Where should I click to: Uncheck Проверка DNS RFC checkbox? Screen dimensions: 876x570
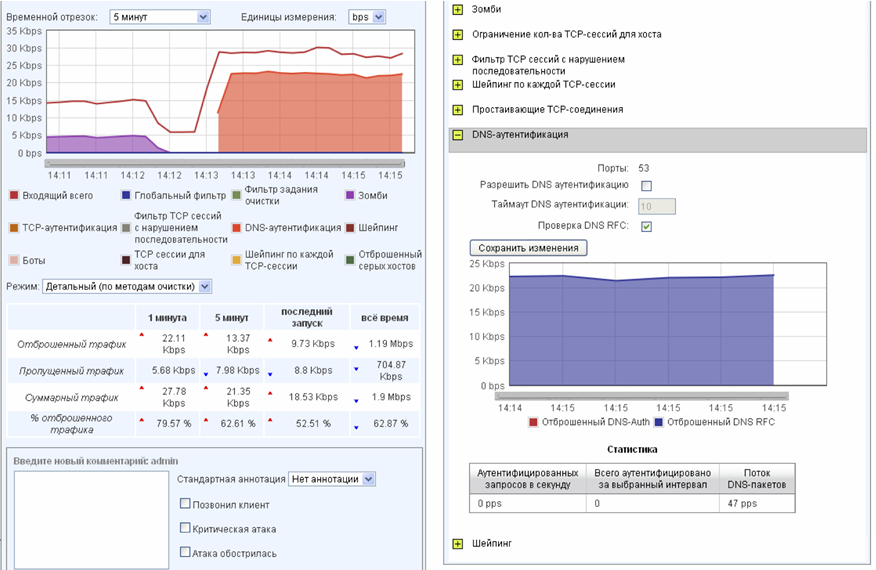[x=646, y=226]
